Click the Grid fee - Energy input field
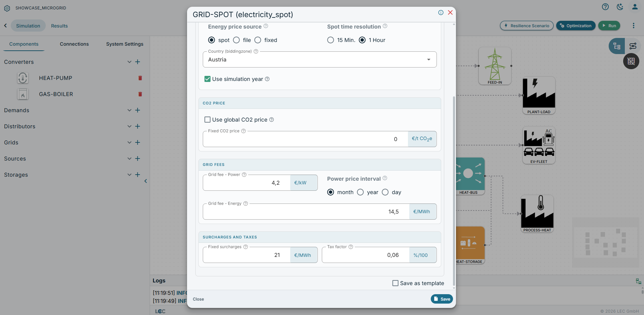644x315 pixels. click(306, 212)
